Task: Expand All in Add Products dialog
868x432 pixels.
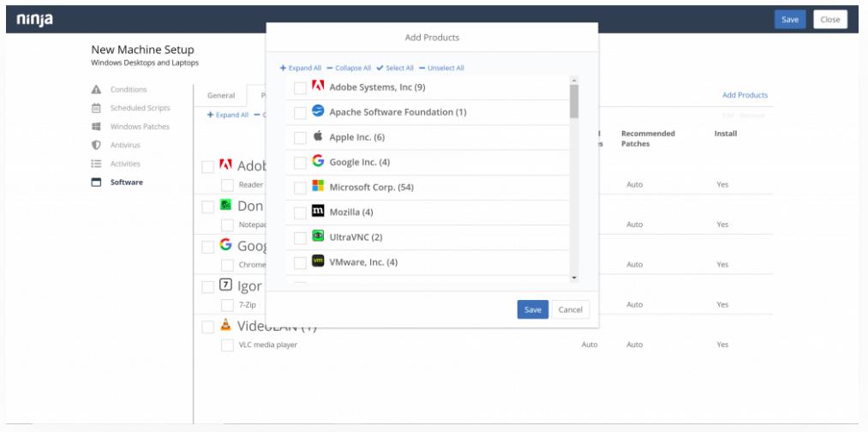Action: 301,68
